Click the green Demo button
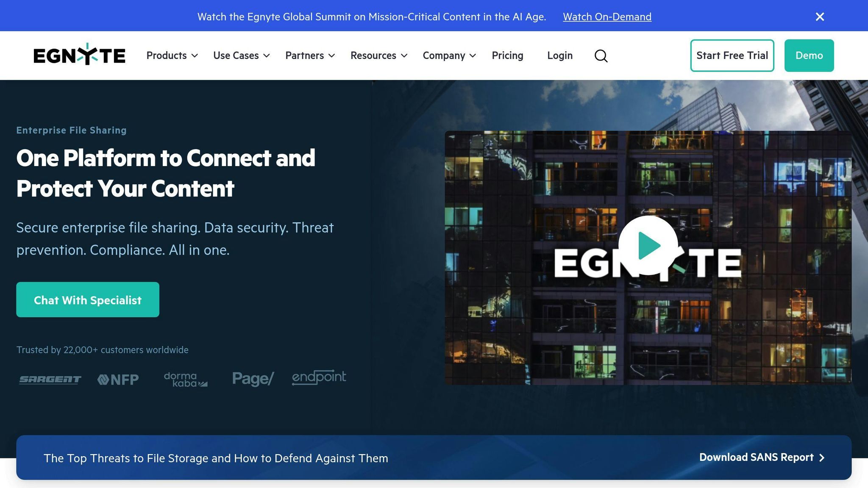This screenshot has width=868, height=488. tap(809, 55)
